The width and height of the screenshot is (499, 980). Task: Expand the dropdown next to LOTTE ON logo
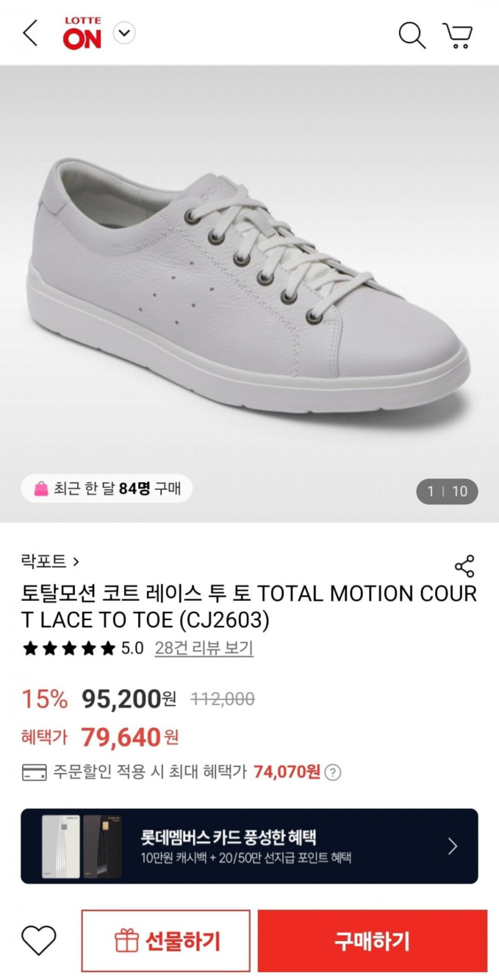124,33
